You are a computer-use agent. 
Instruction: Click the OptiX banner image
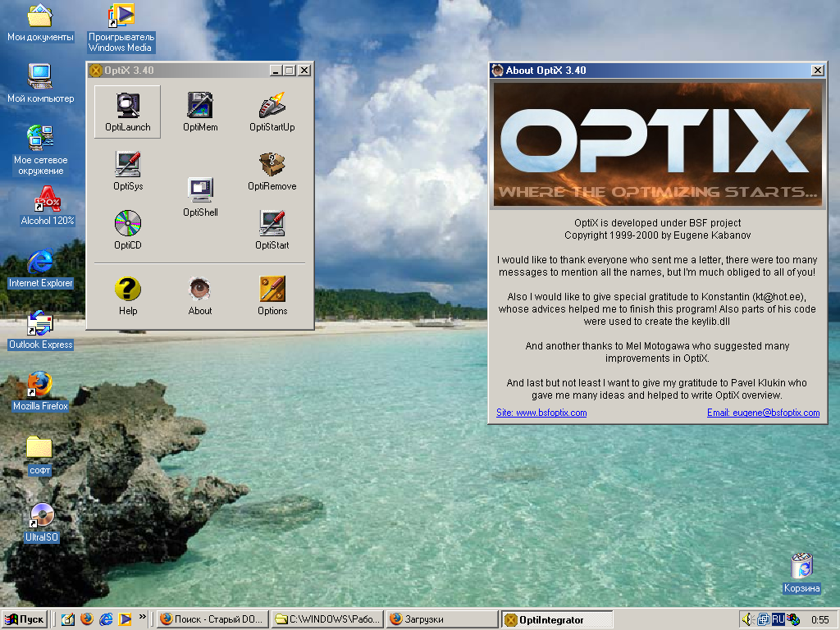click(657, 144)
